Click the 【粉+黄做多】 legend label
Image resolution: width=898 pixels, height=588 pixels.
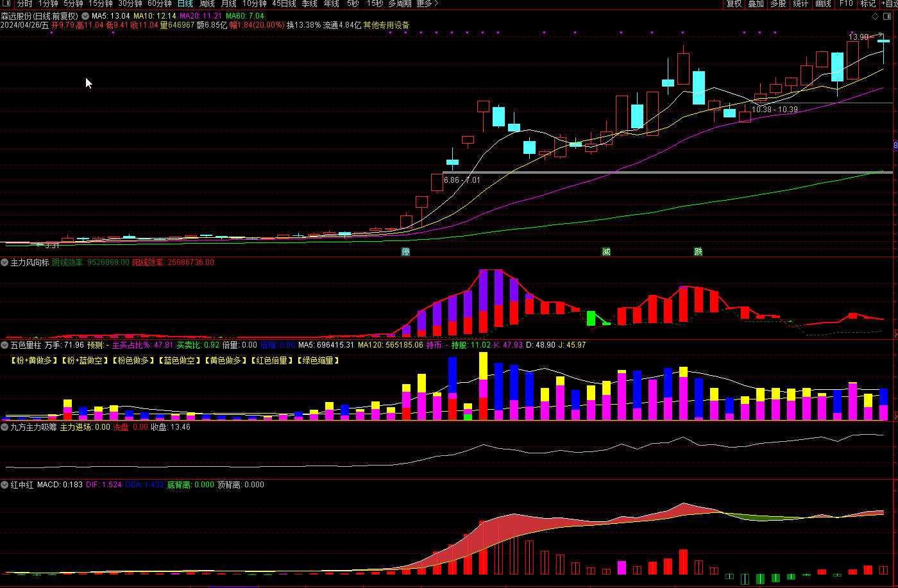tap(34, 361)
